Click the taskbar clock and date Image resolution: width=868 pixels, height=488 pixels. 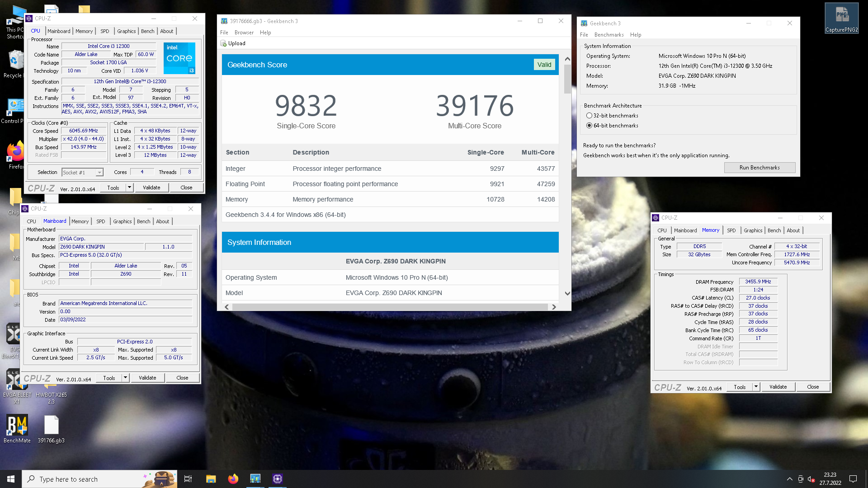pos(830,479)
